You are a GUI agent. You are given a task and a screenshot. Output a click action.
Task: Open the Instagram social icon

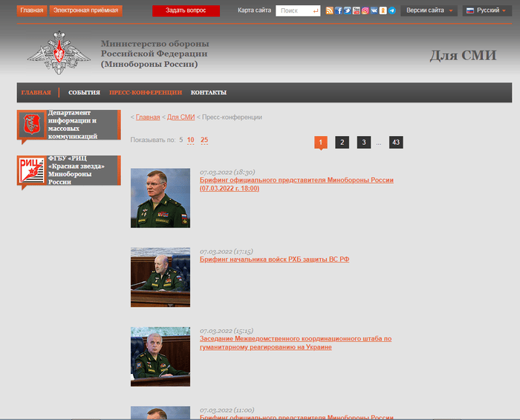pyautogui.click(x=365, y=10)
